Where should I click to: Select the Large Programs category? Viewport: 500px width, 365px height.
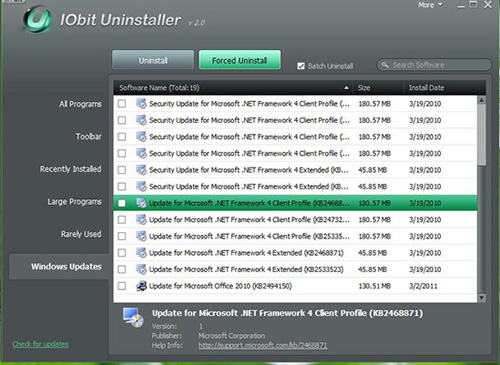(x=74, y=202)
